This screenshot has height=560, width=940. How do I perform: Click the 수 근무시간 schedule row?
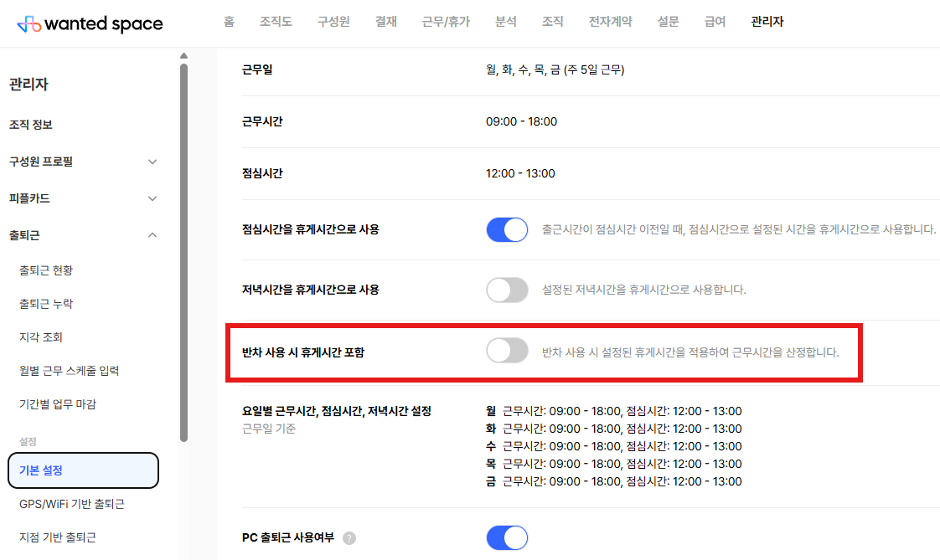point(614,446)
